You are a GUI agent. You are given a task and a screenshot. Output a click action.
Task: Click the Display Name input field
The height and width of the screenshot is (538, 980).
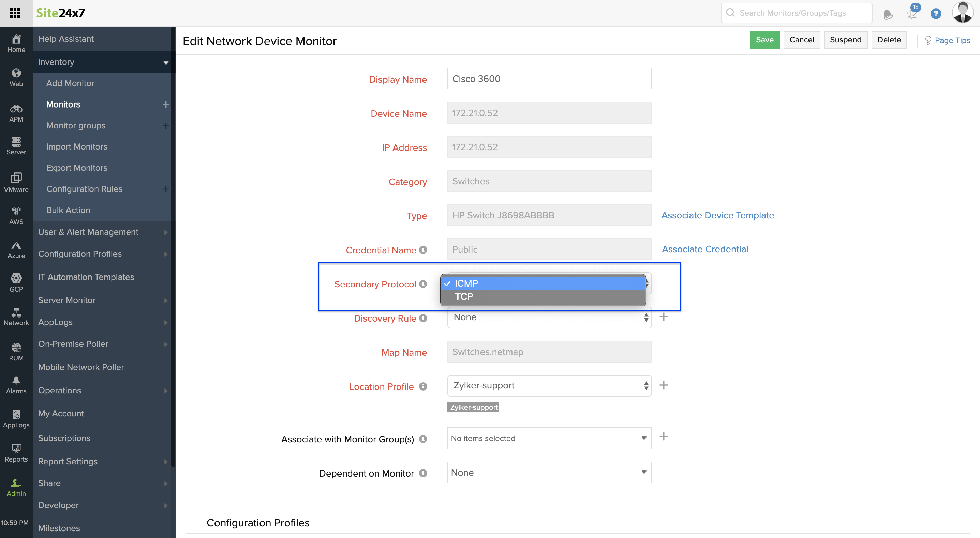click(549, 79)
